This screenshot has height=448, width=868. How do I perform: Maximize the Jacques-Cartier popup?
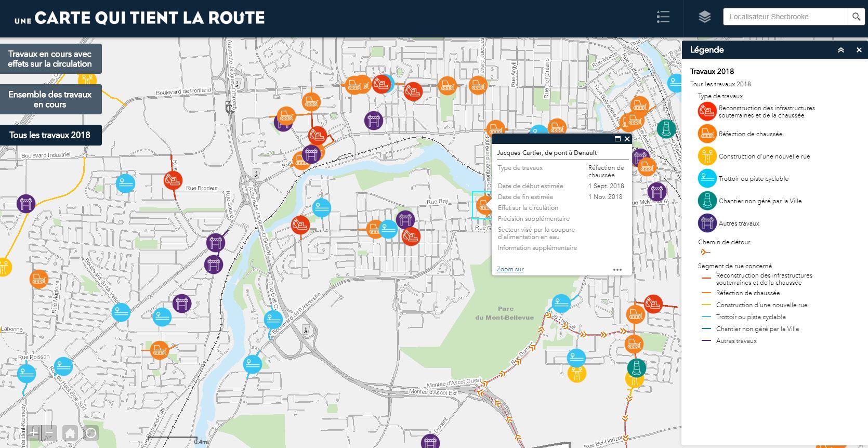tap(617, 139)
